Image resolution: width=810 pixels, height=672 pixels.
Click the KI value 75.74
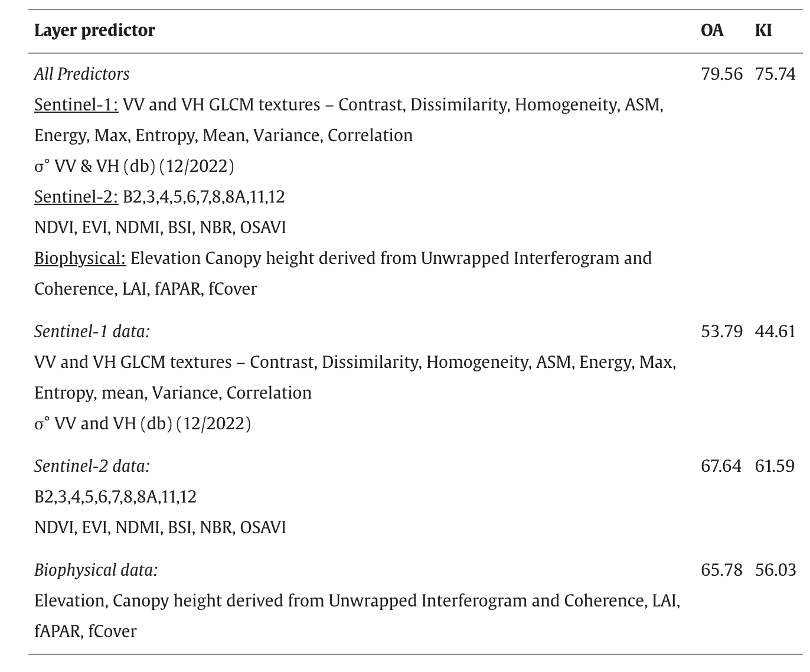coord(775,74)
